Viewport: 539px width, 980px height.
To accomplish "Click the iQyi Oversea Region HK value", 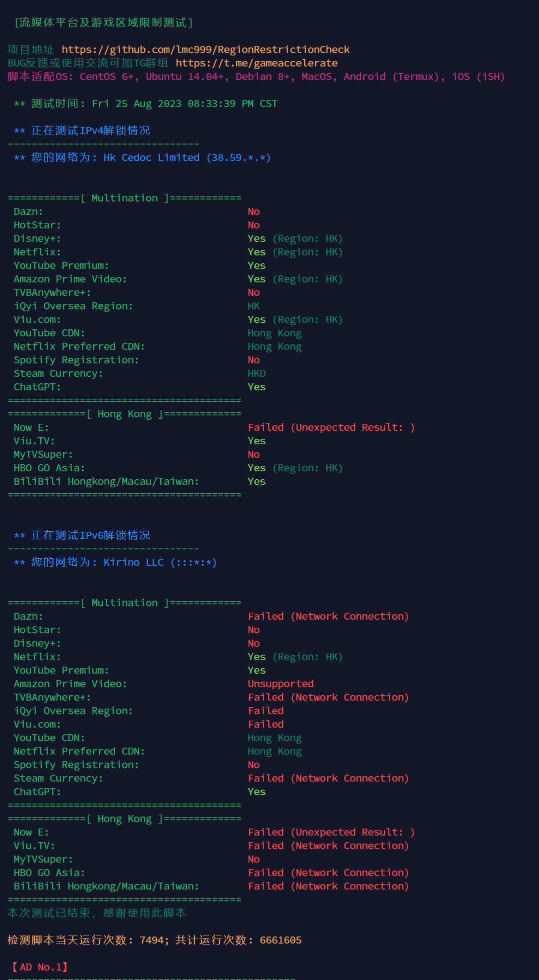I will pyautogui.click(x=253, y=306).
